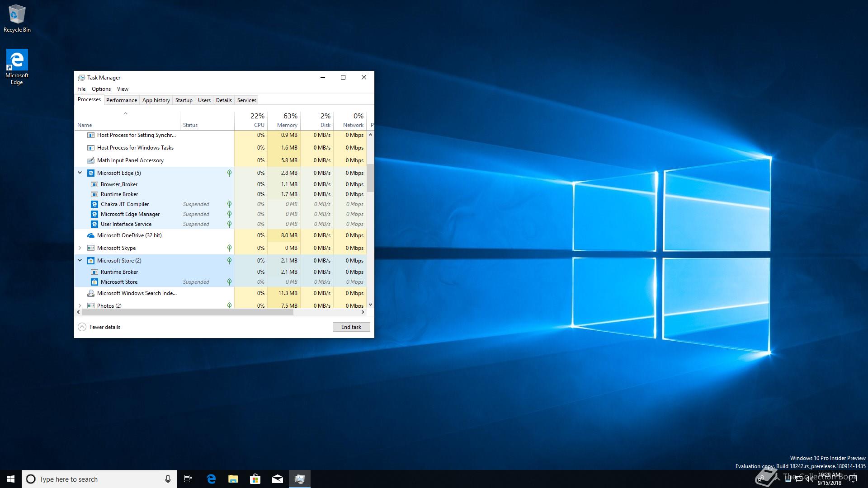
Task: Sort processes by the Name column
Action: tap(127, 121)
